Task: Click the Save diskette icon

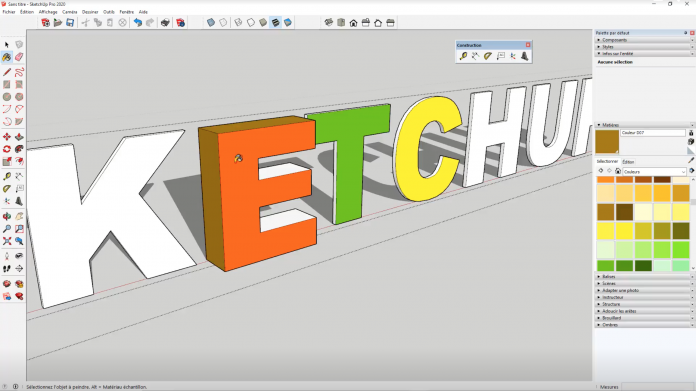Action: click(x=70, y=23)
